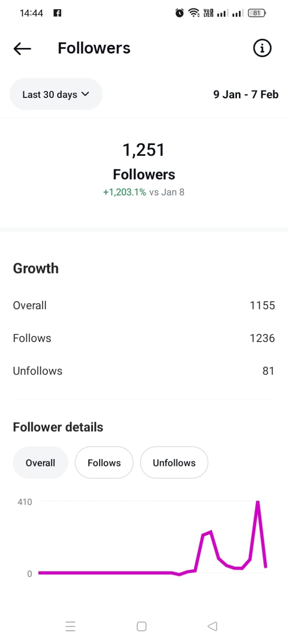Tap the battery level indicator
The image size is (288, 644).
(257, 13)
